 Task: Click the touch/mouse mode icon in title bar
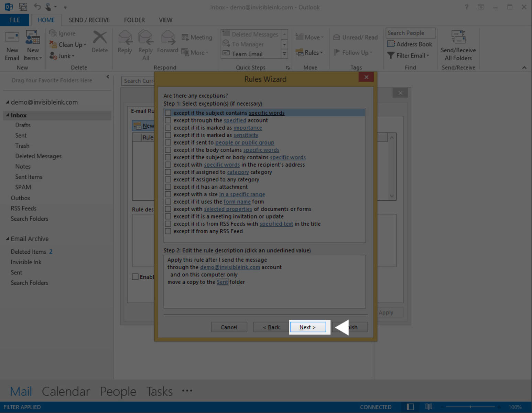pos(48,7)
